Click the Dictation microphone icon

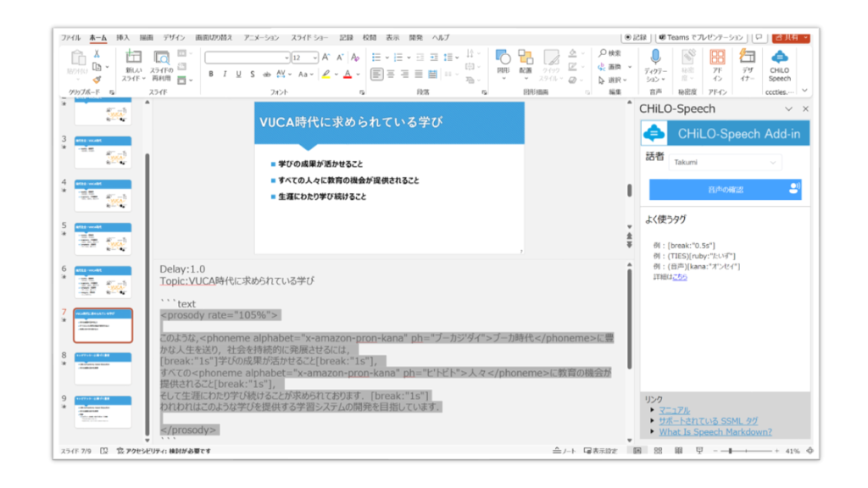(654, 58)
